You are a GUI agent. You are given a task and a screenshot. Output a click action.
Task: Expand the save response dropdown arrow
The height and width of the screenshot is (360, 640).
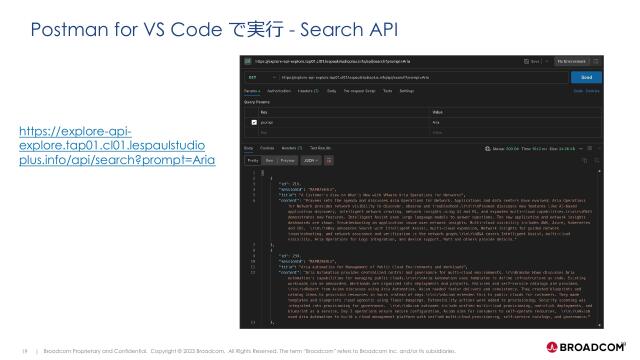click(x=581, y=149)
